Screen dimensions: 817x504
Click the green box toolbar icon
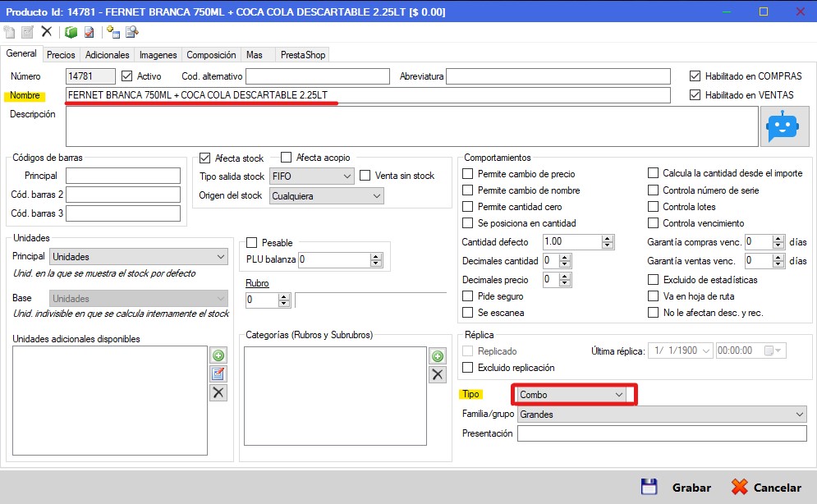tap(71, 32)
